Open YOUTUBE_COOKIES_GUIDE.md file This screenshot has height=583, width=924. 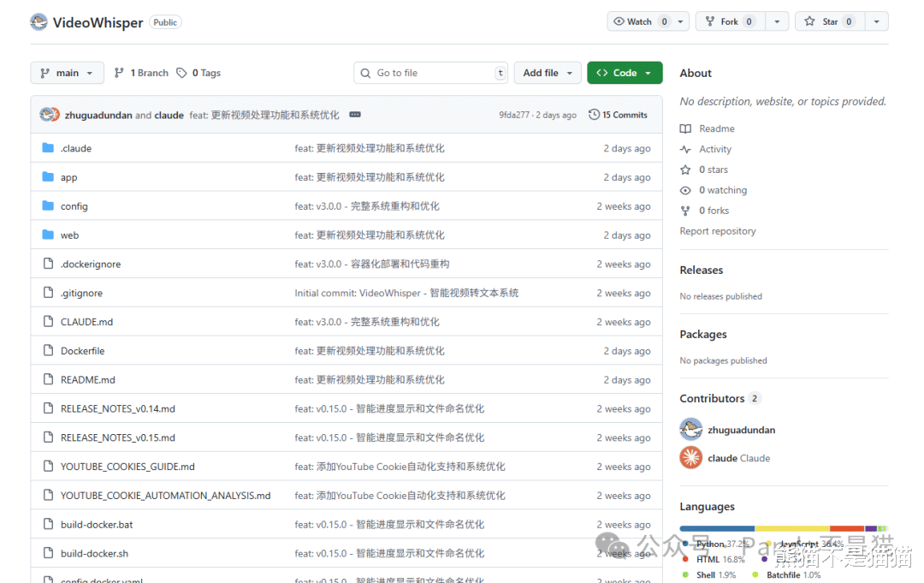click(x=127, y=467)
